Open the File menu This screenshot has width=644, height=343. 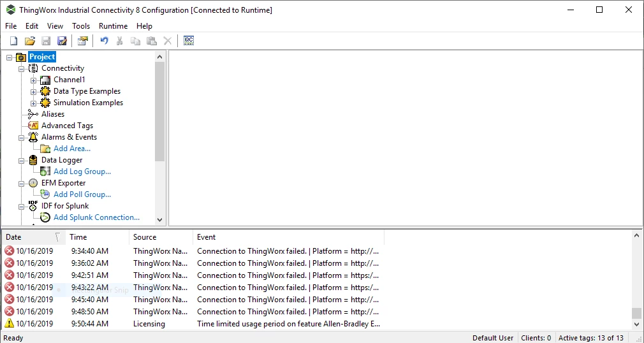(x=11, y=26)
